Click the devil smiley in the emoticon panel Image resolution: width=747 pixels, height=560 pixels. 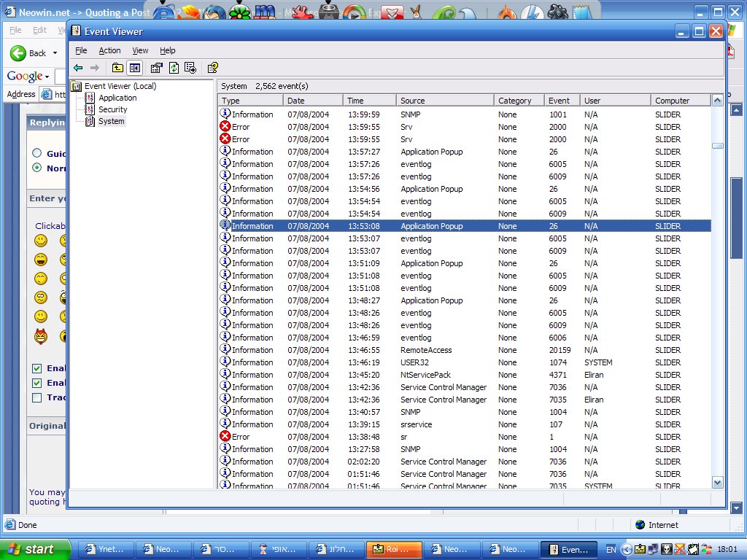[41, 337]
